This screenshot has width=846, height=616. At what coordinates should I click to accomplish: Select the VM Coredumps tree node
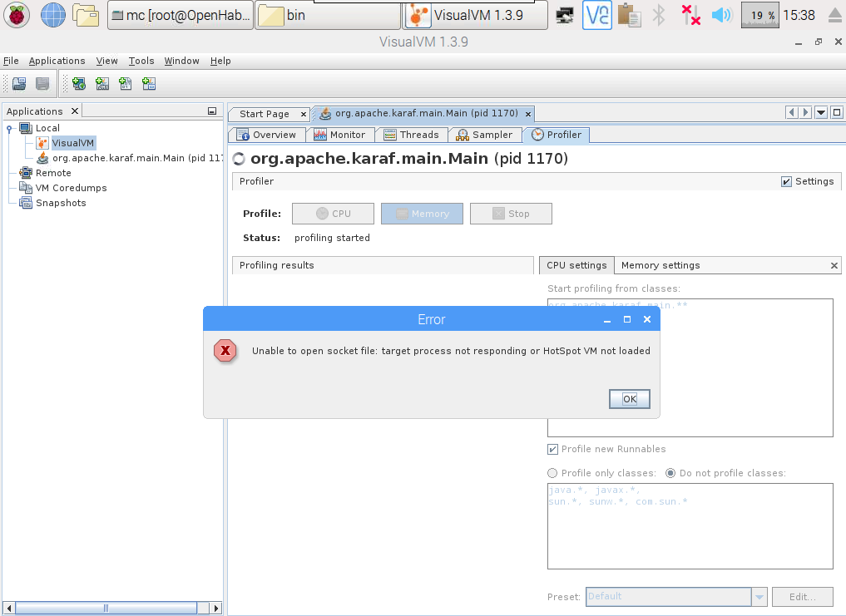coord(72,188)
